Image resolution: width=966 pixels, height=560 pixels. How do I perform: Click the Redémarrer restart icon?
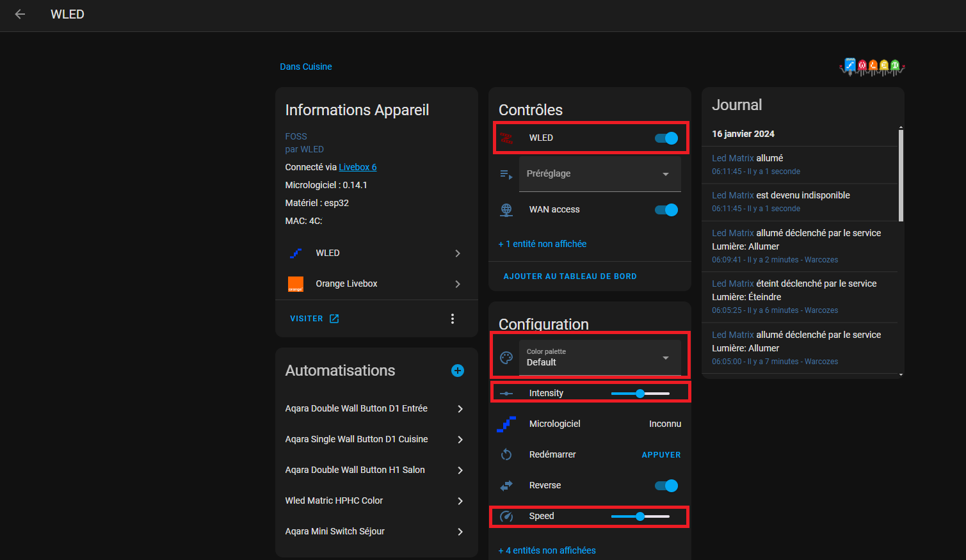506,454
